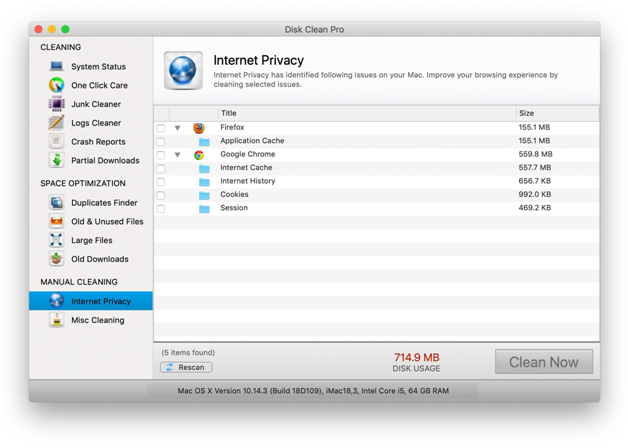Check the Session checkbox
This screenshot has width=628, height=448.
pyautogui.click(x=161, y=209)
